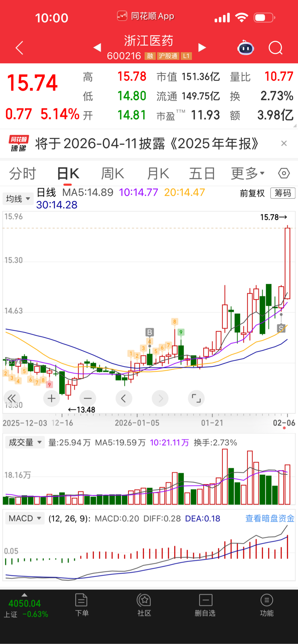Viewport: 298px width, 644px height.
Task: Switch to previous stock with left triangle
Action: [x=97, y=48]
